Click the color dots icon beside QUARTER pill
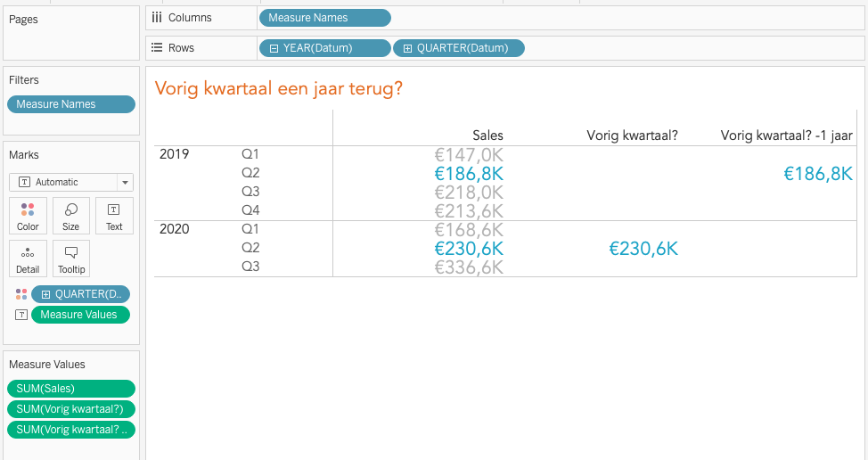 (21, 294)
